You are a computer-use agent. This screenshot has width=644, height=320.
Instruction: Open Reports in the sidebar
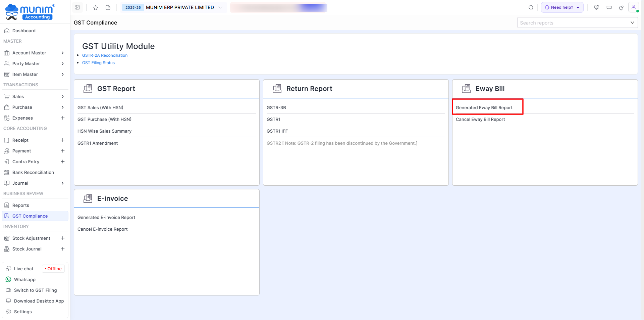tap(20, 205)
